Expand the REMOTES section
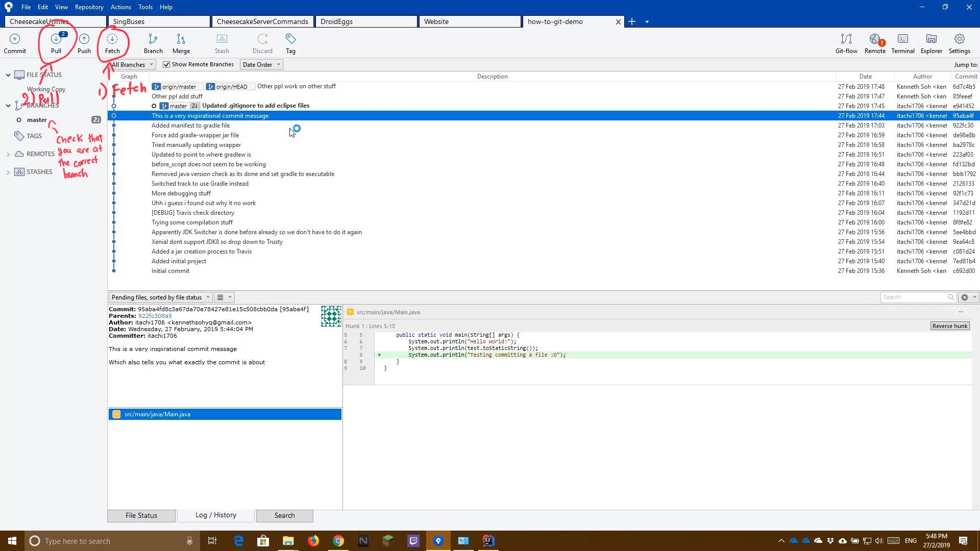 coord(9,154)
